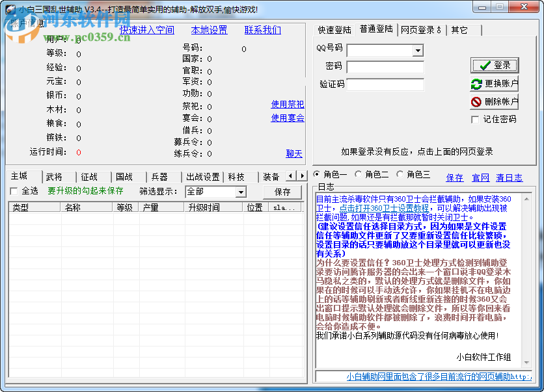Click the red 运行时间 value 0

(x=79, y=153)
